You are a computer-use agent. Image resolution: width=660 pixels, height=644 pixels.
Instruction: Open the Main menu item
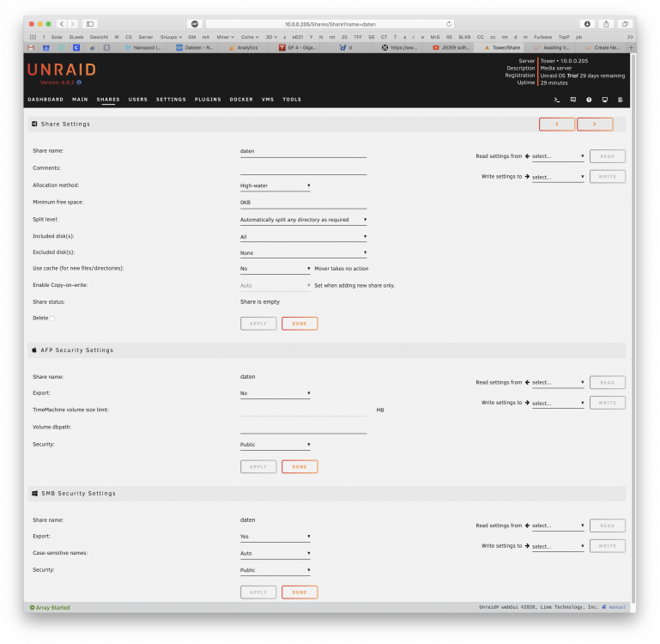tap(80, 100)
